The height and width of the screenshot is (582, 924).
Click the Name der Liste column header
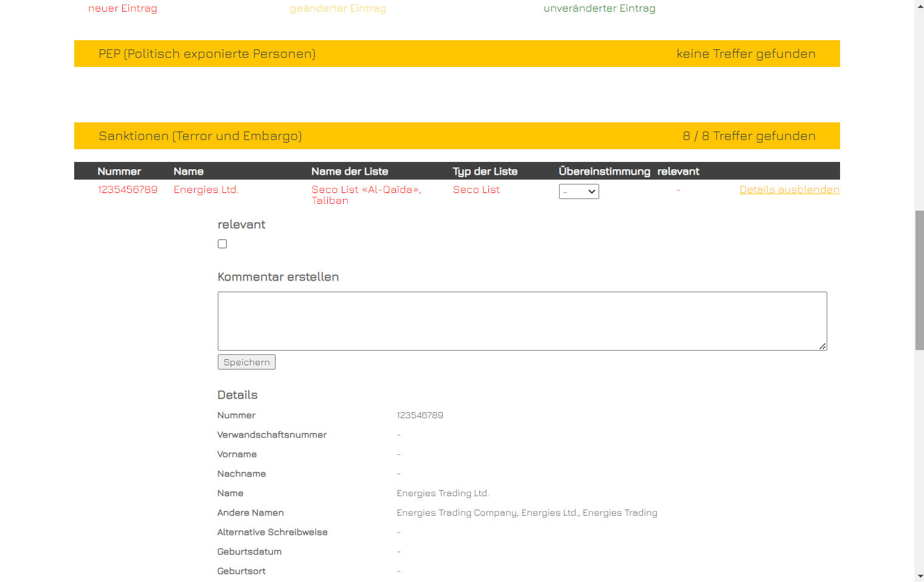(x=349, y=172)
